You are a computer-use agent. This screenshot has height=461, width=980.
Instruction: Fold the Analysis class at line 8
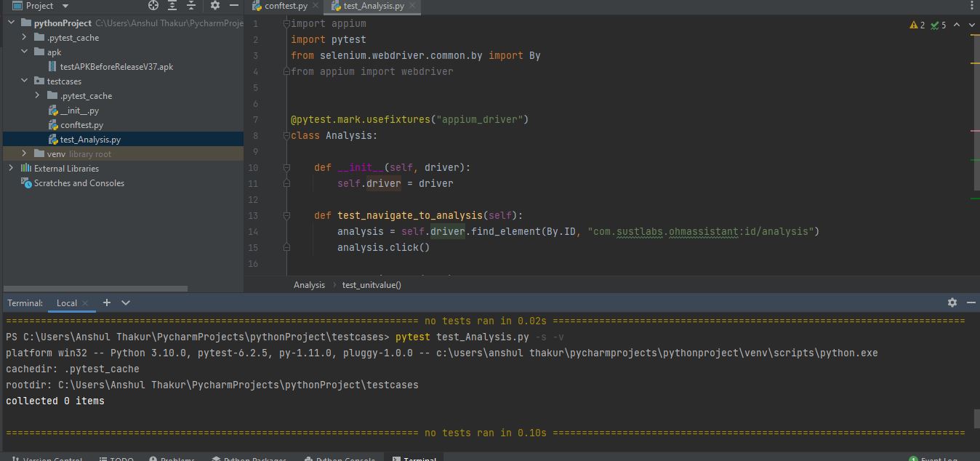point(286,136)
